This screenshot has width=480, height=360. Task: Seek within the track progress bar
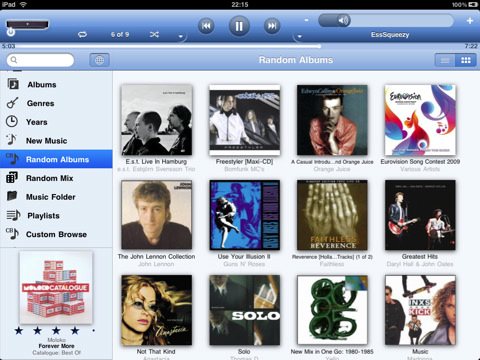240,46
